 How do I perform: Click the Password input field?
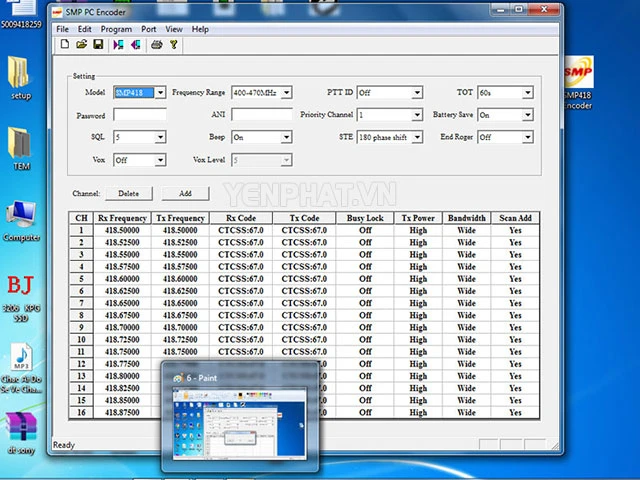click(139, 115)
